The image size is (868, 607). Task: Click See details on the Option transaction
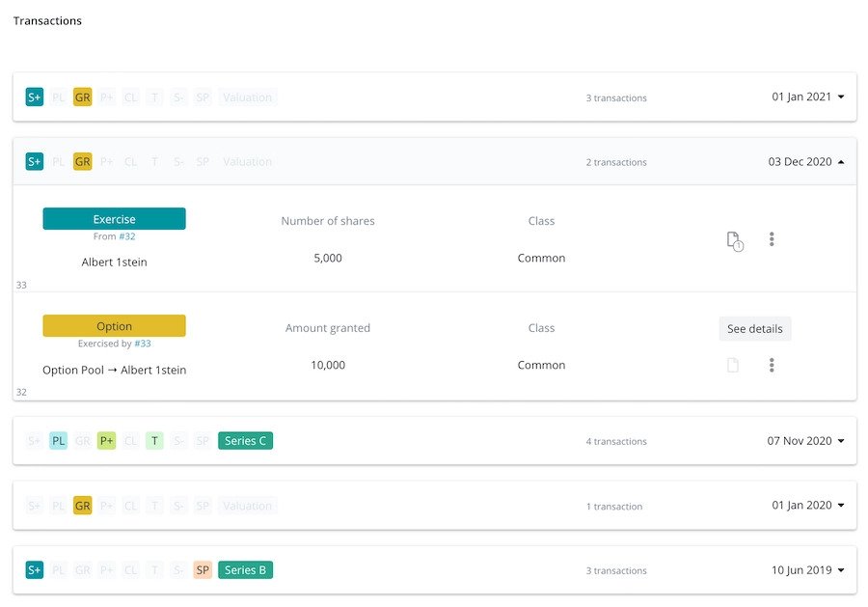(x=754, y=328)
